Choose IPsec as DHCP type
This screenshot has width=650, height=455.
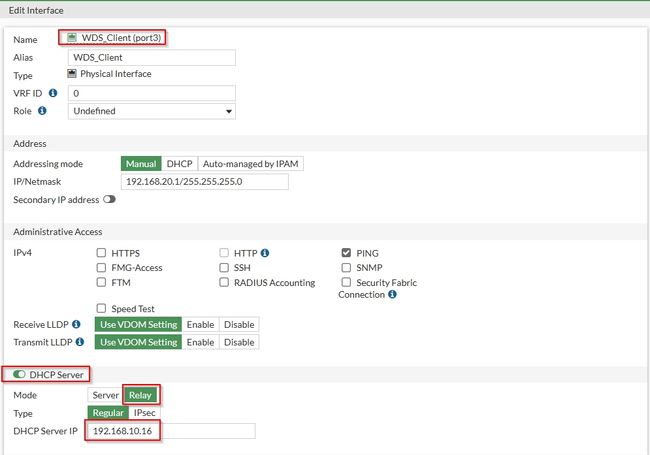142,413
